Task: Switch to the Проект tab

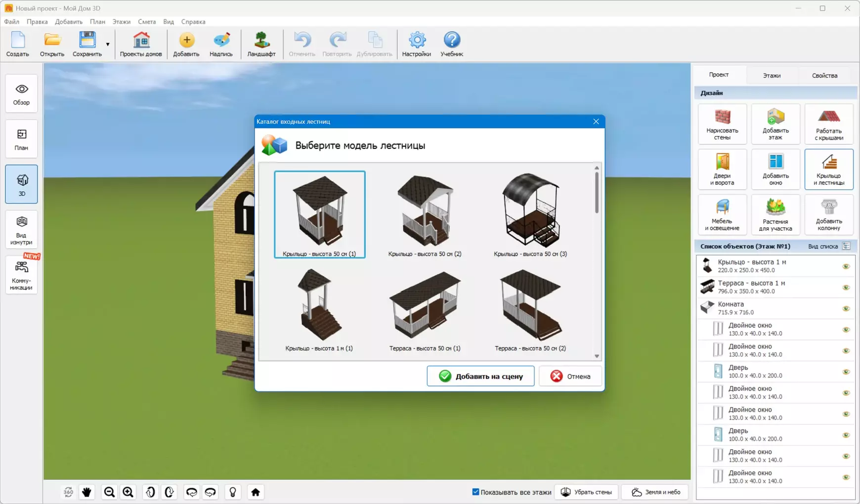Action: [x=719, y=75]
